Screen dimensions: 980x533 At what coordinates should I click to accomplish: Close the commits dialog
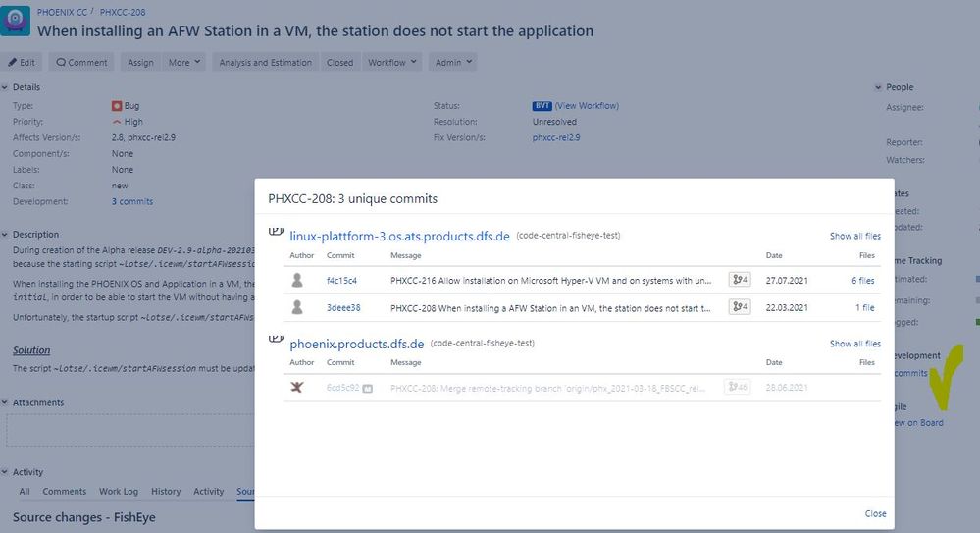[x=875, y=513]
